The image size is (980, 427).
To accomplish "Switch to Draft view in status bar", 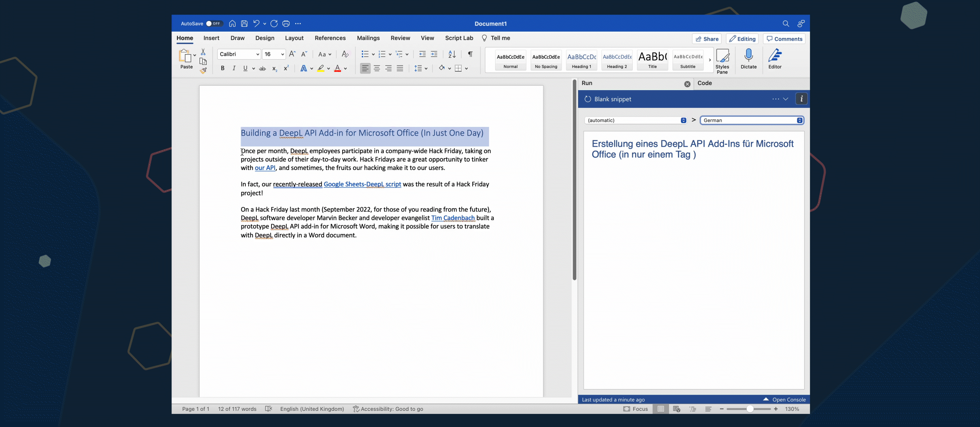I will [x=708, y=409].
